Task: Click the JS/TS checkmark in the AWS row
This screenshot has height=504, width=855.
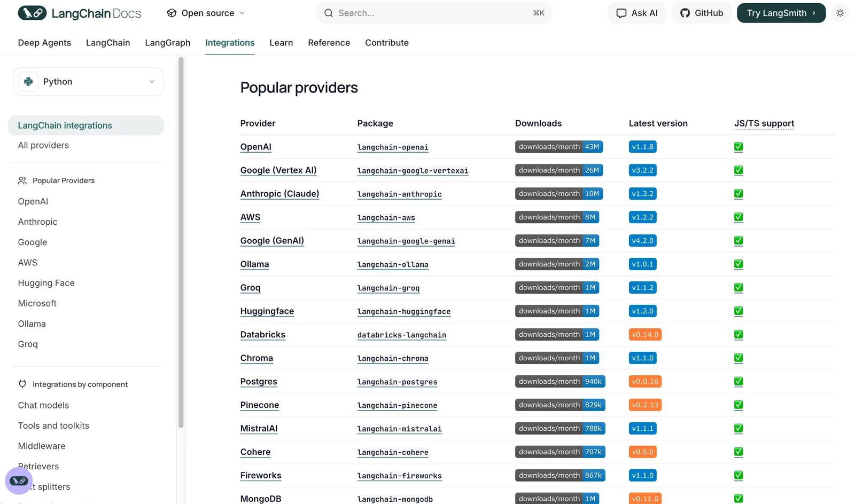Action: click(x=739, y=217)
